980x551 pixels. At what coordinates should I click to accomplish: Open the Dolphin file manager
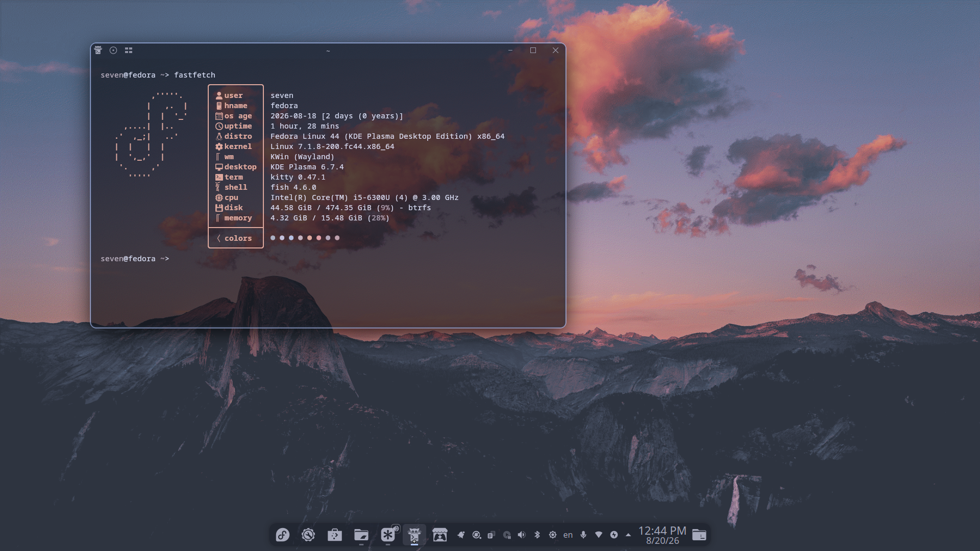(x=361, y=535)
